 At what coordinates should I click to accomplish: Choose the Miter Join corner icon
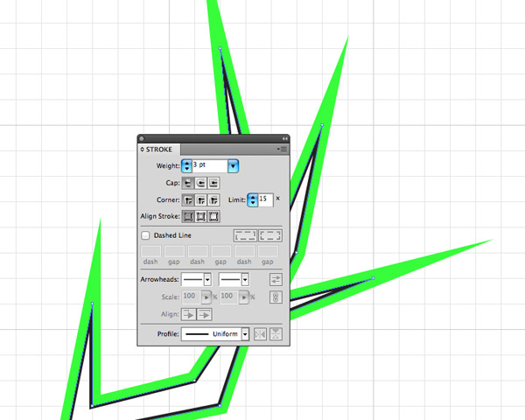point(188,200)
